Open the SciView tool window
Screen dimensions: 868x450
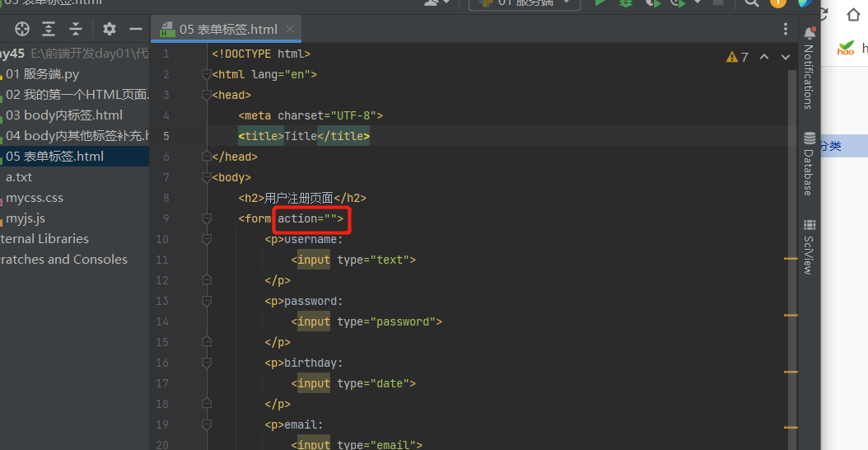point(809,255)
